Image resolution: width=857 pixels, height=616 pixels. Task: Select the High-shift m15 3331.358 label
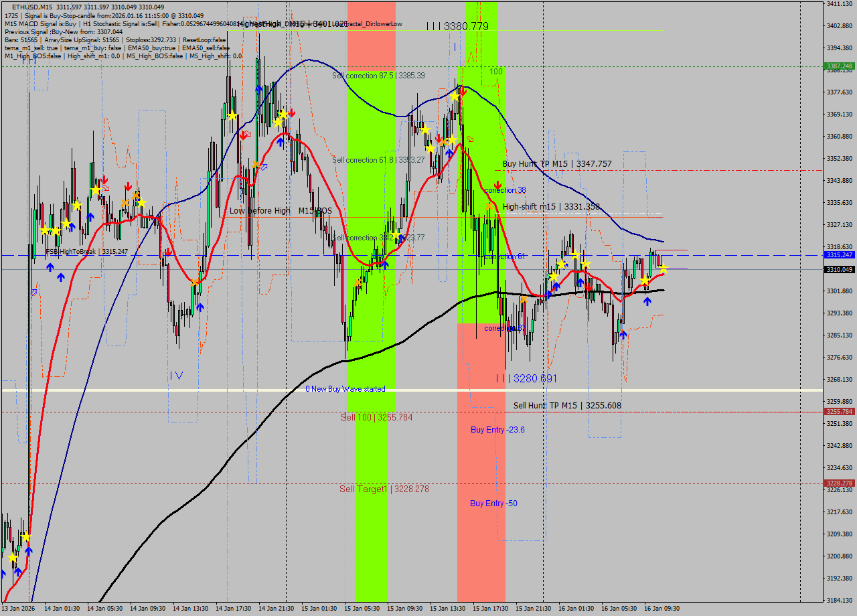coord(551,206)
